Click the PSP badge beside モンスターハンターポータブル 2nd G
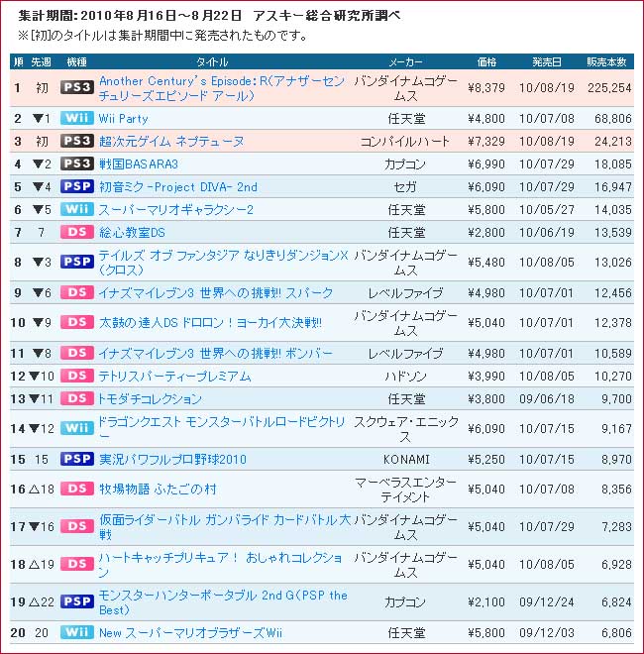Screen dimensions: 644x654 [76, 601]
